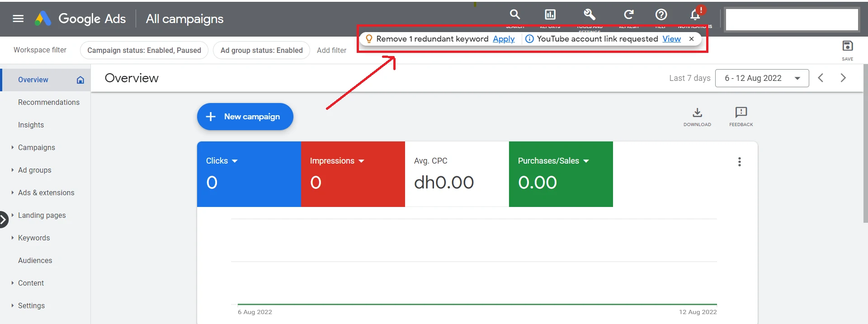Edit Ad group status filter chip
Screen dimensions: 868x324
tap(261, 50)
